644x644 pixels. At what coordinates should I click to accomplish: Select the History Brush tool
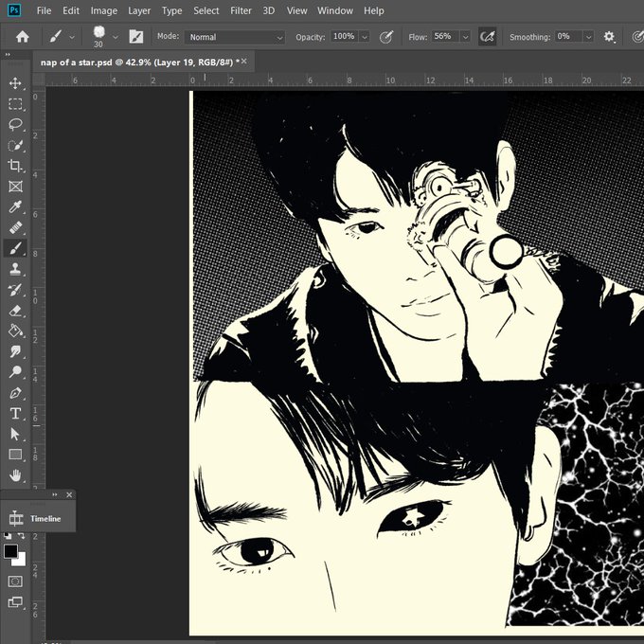(15, 290)
